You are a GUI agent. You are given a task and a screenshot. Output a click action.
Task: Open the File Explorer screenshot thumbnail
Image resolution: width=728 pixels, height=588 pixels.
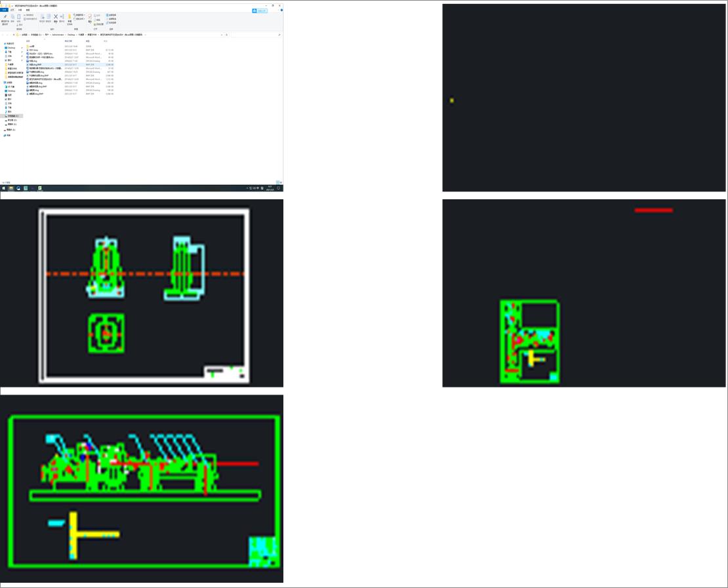[142, 98]
